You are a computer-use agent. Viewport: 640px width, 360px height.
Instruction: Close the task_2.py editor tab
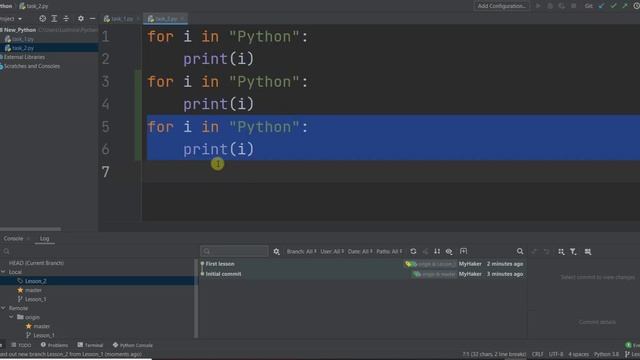point(182,19)
